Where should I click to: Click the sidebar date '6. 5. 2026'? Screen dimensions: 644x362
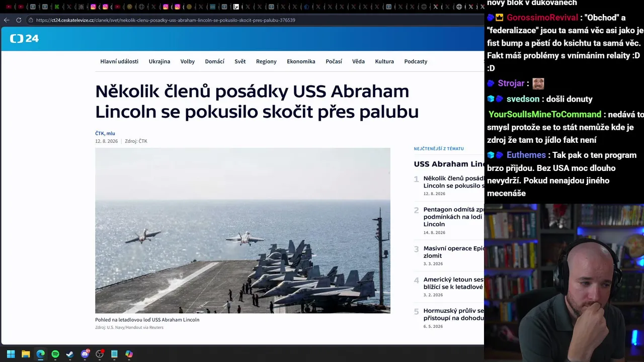(433, 326)
